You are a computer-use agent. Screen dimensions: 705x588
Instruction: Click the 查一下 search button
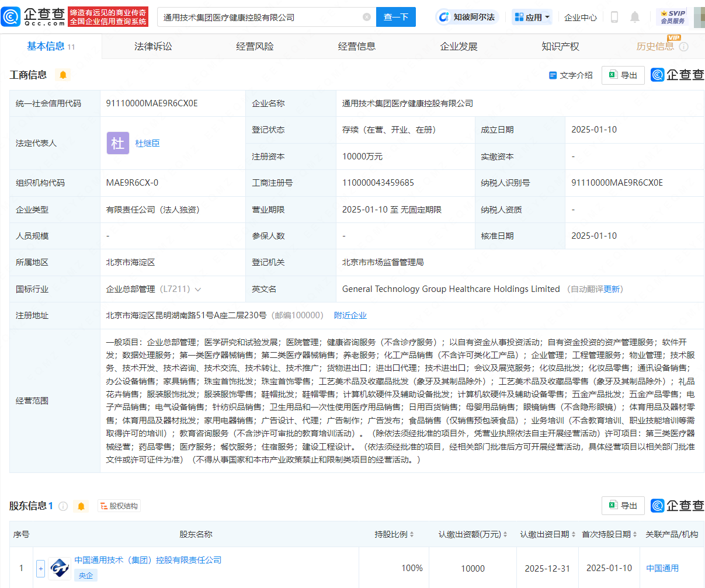click(396, 17)
